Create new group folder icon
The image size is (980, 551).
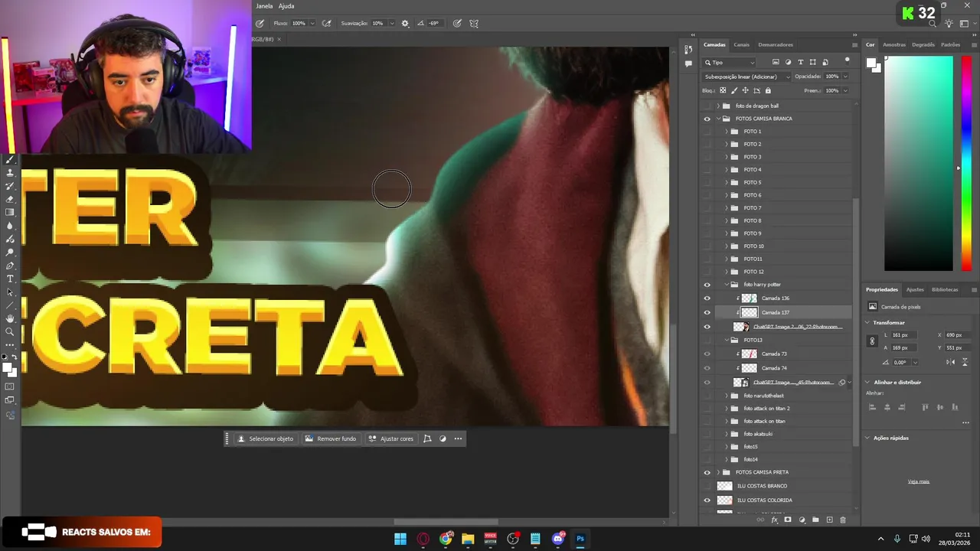coord(815,520)
